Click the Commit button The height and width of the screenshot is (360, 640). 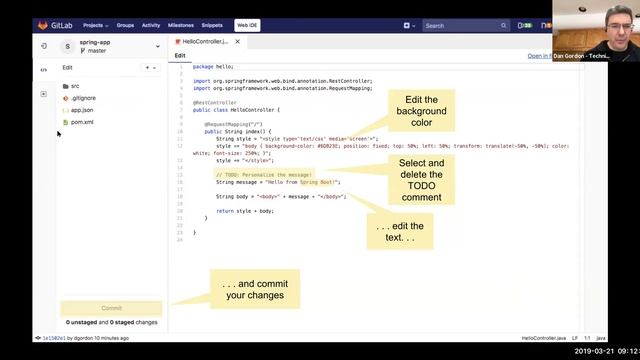(111, 308)
